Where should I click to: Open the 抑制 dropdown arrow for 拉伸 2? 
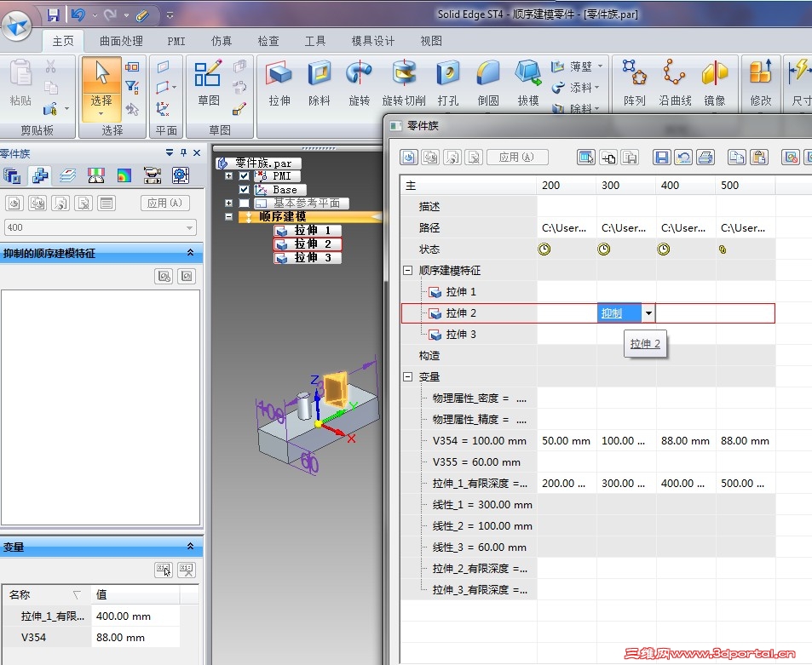pos(648,313)
